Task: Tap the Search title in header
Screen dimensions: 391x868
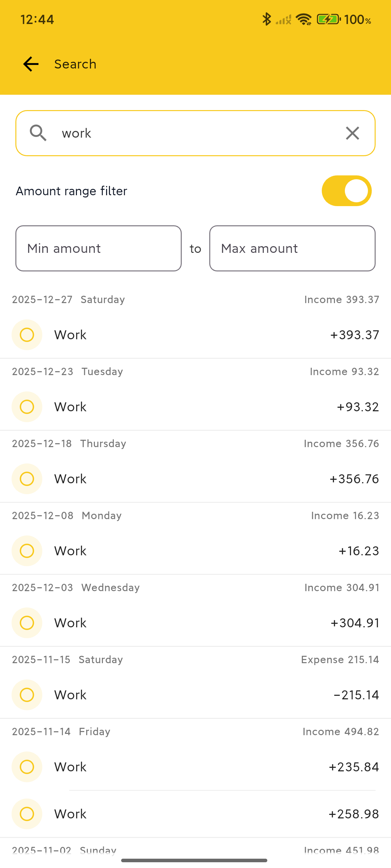Action: tap(75, 64)
